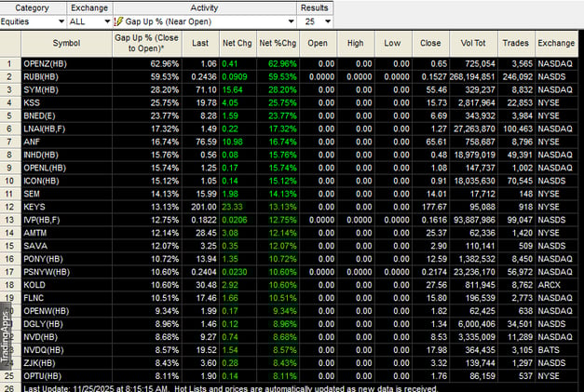Select the BNED(E) symbol
Image resolution: width=584 pixels, height=392 pixels.
pyautogui.click(x=39, y=115)
